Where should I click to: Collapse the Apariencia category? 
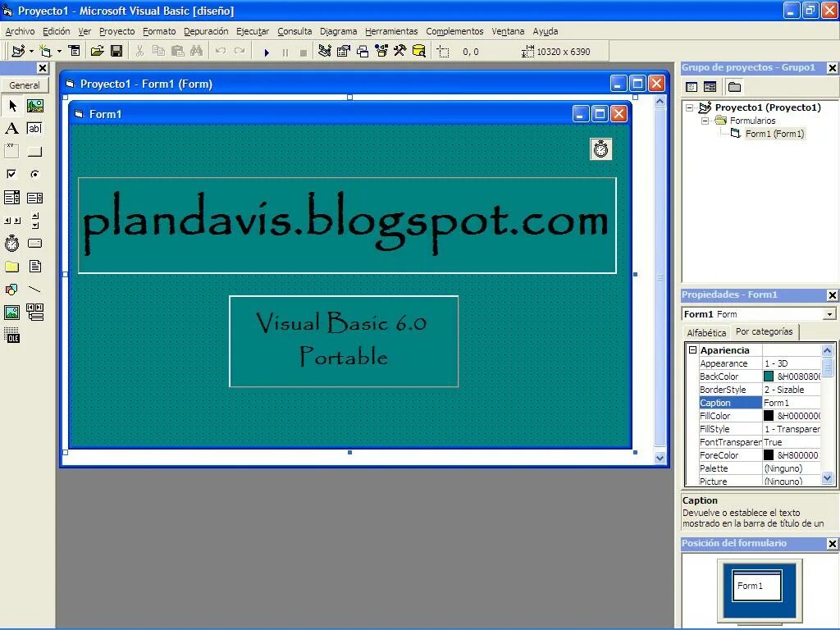coord(692,349)
